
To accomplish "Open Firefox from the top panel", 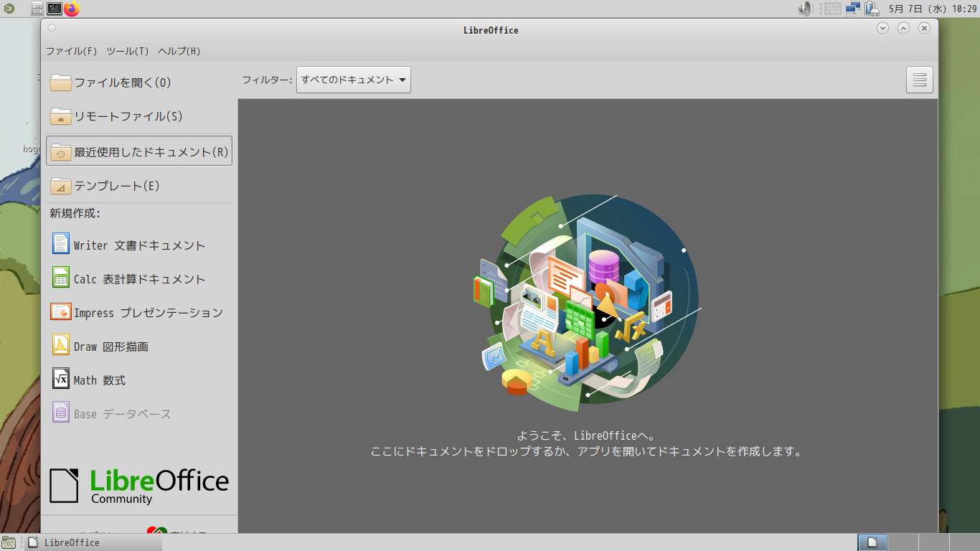I will tap(72, 9).
